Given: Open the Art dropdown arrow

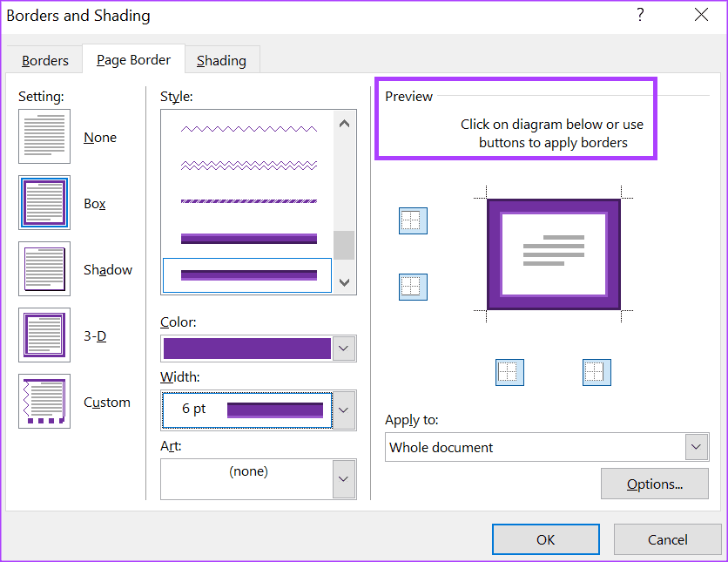Looking at the screenshot, I should [344, 479].
